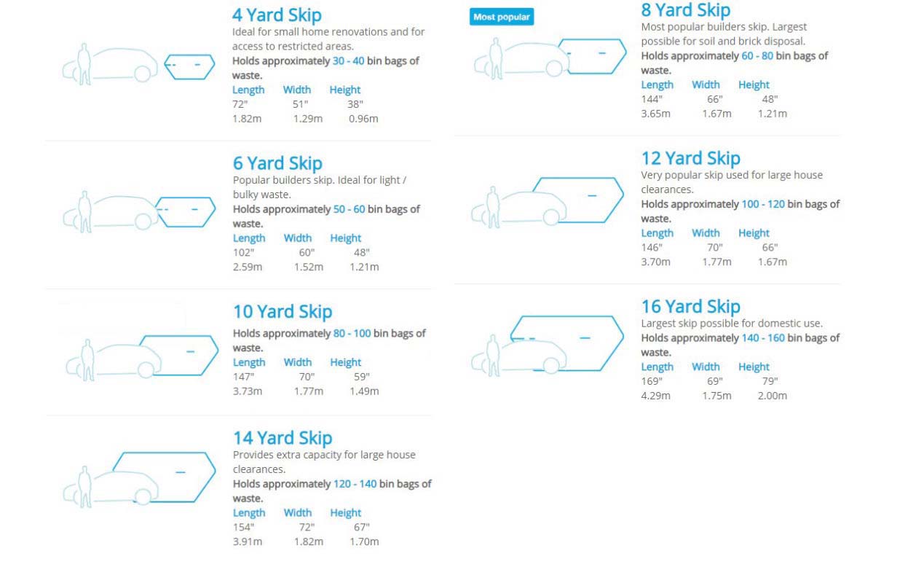
Task: Click the 12 Yard Skip size illustration
Action: 548,201
